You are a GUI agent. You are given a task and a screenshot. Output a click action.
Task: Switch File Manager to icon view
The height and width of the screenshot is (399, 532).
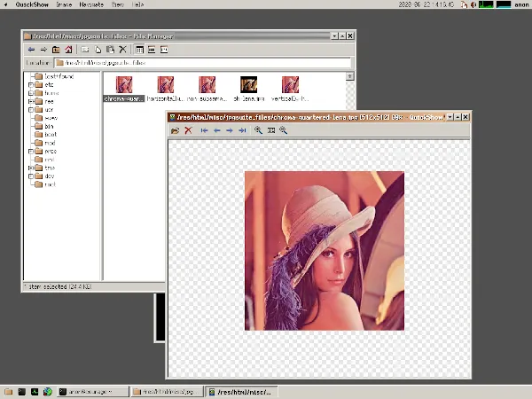coord(139,50)
